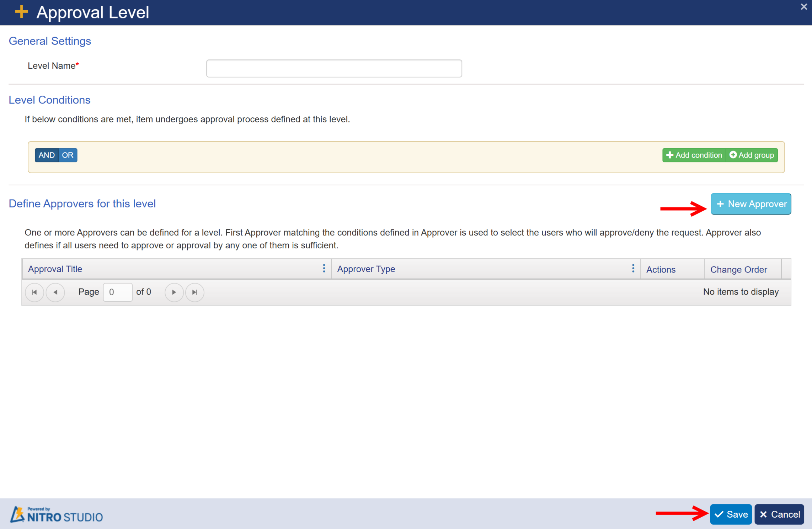
Task: Toggle OR condition logic operator
Action: click(67, 155)
